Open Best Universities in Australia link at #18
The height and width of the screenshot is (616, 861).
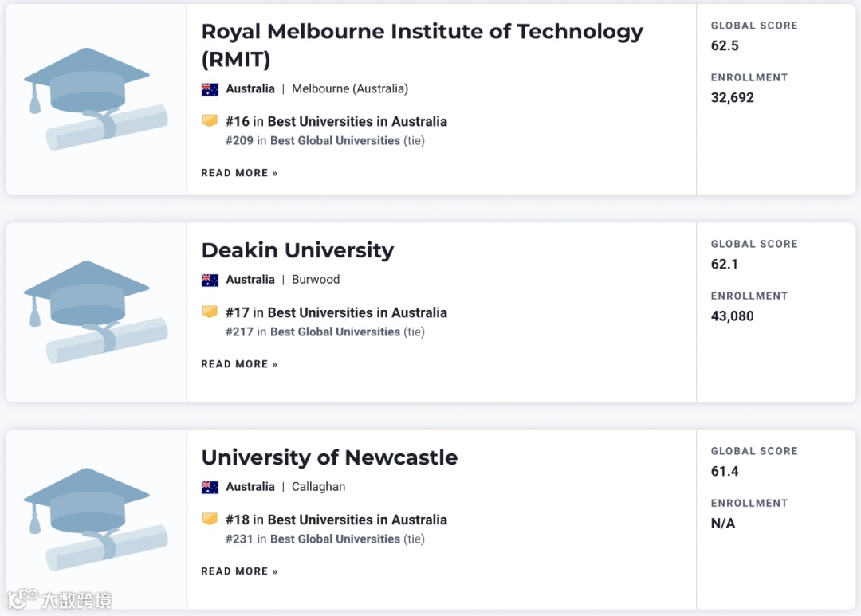(357, 520)
